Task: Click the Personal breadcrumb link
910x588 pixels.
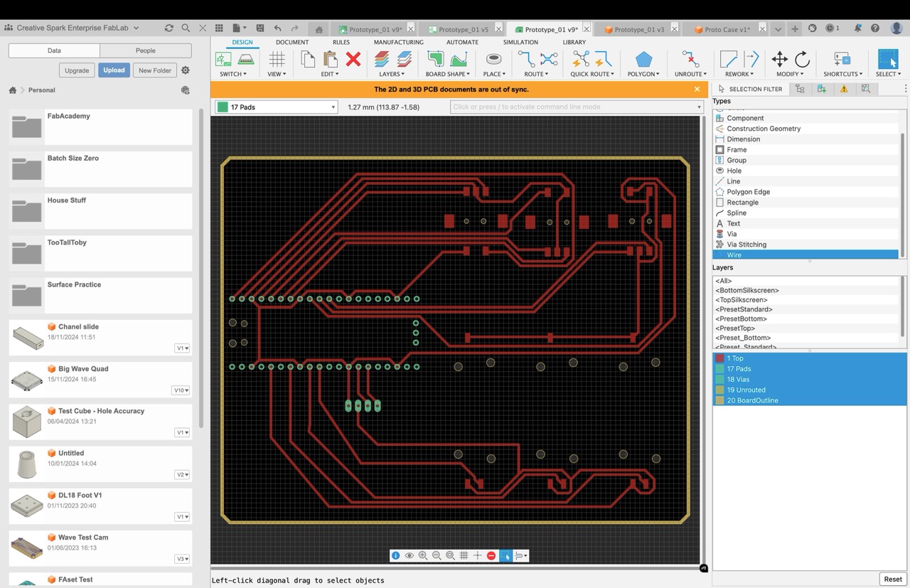Action: (42, 90)
